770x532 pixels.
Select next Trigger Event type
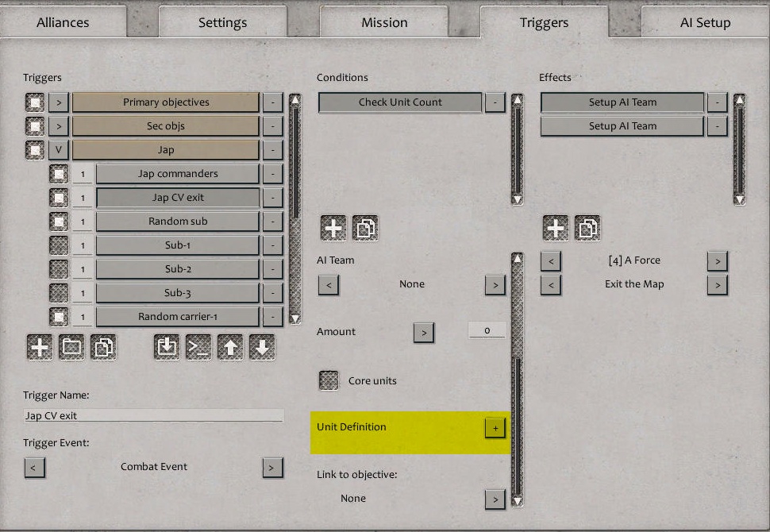(272, 468)
